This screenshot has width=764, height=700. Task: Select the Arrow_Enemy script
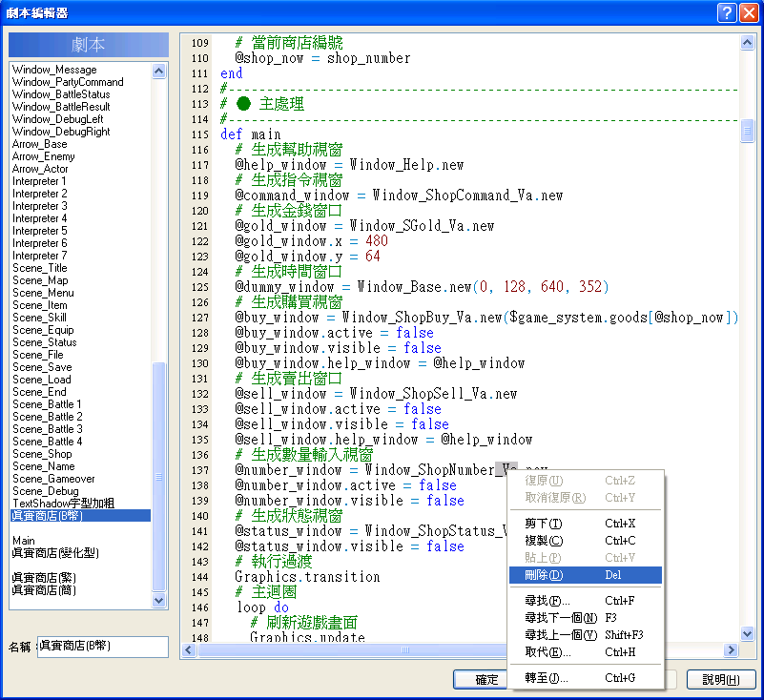[x=43, y=156]
